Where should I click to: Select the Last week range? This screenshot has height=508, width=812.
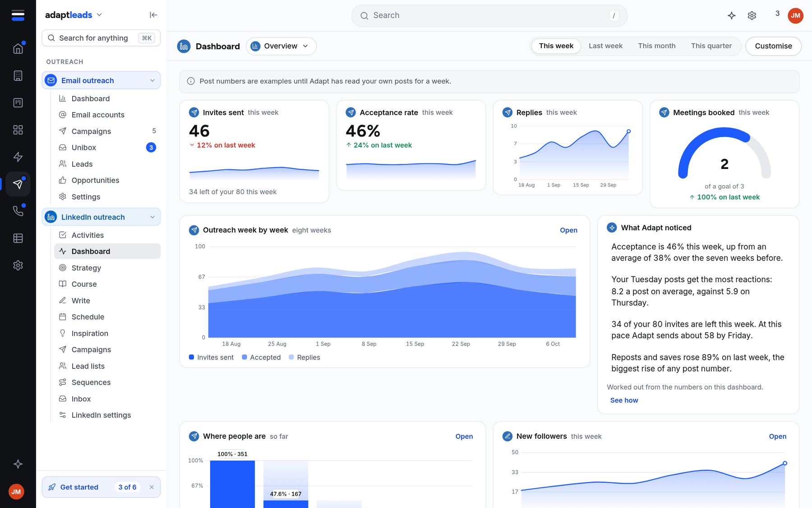pos(605,46)
